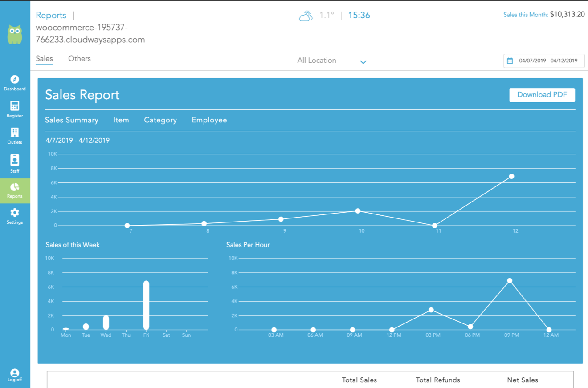Open the Staff section in the sidebar
This screenshot has width=588, height=388.
[15, 164]
